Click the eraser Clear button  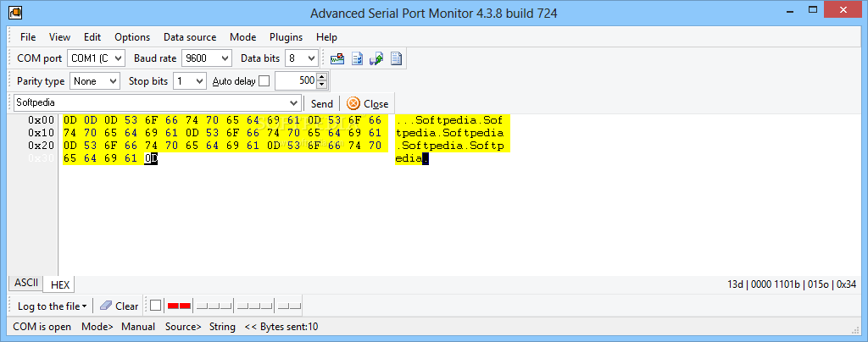coord(119,306)
